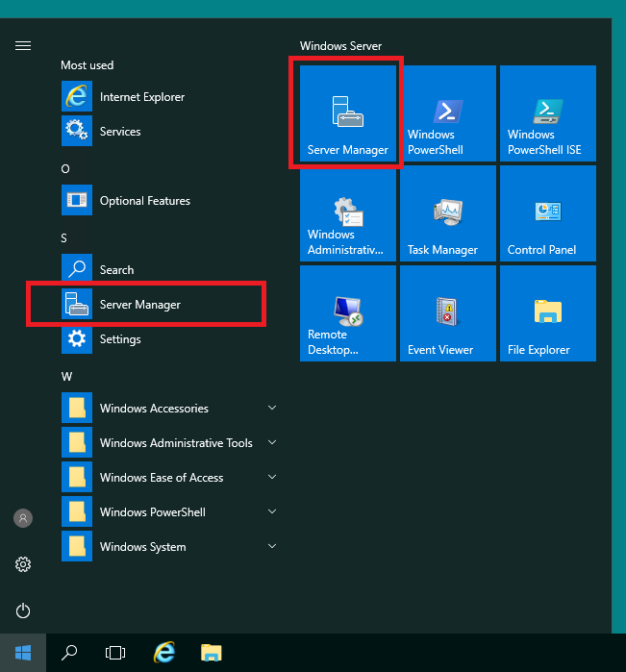Launch Task Manager tile
626x672 pixels.
coord(448,213)
